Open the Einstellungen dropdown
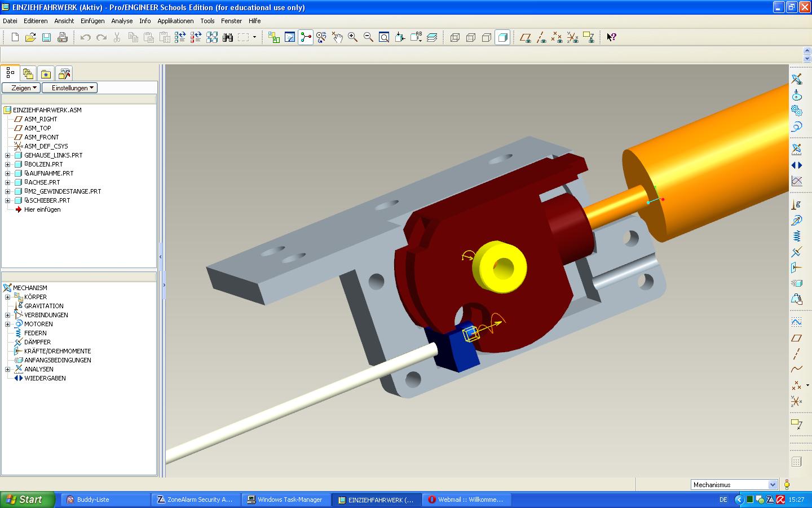This screenshot has width=812, height=508. point(70,87)
